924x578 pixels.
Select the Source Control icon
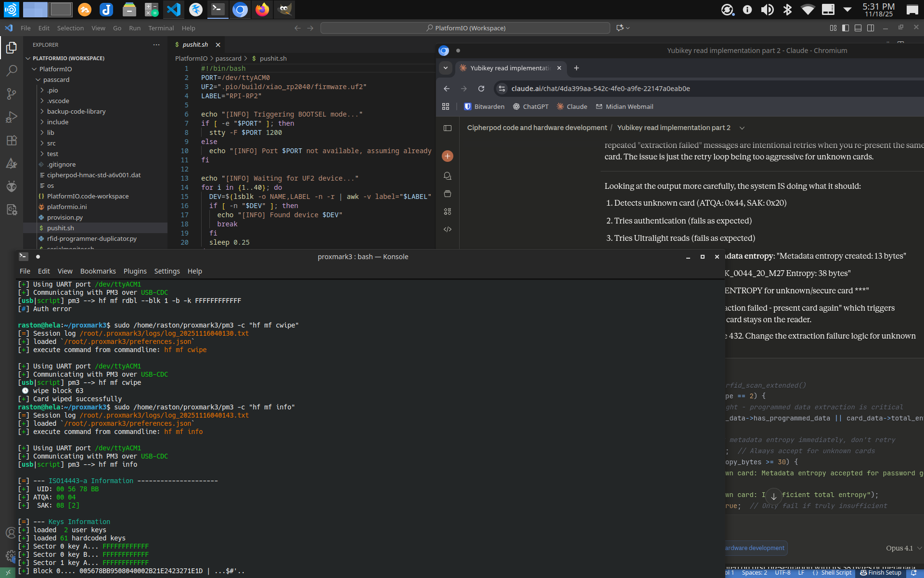click(12, 93)
